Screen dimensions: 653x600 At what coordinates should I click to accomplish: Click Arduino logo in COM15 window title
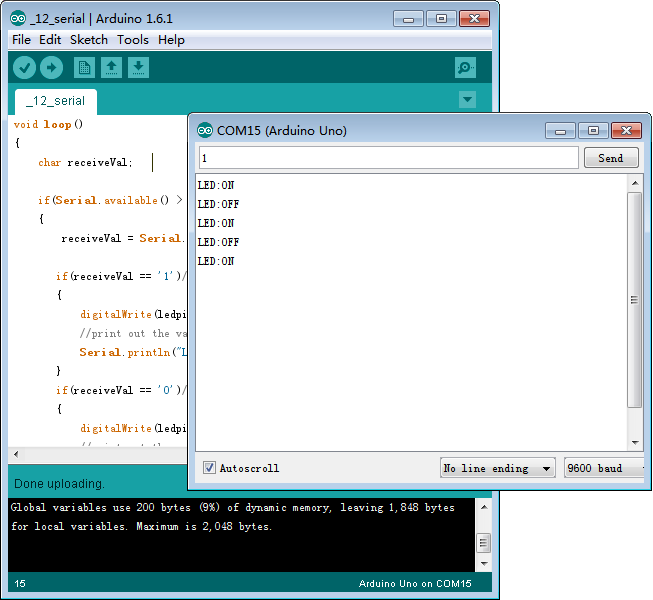[204, 130]
